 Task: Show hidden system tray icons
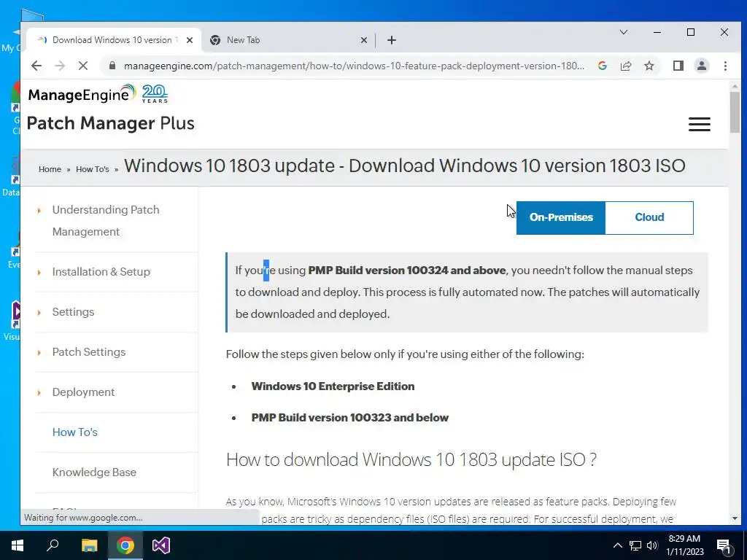pos(617,545)
